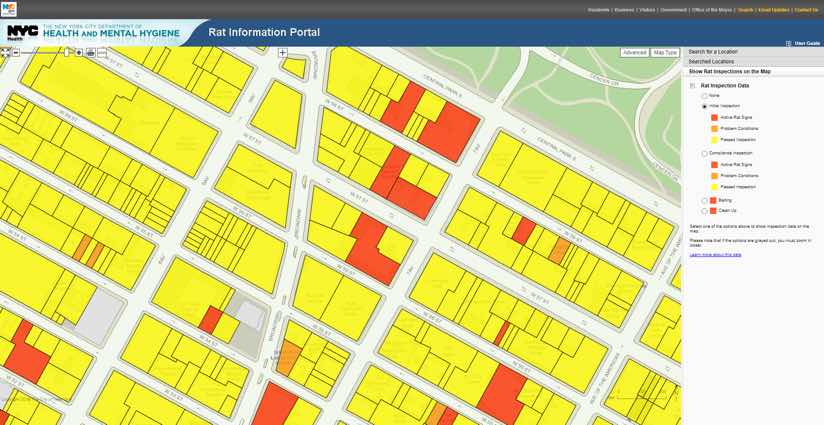Screen dimensions: 824x425
Task: Collapse Show Rat Inspections on the Map
Action: [x=753, y=71]
